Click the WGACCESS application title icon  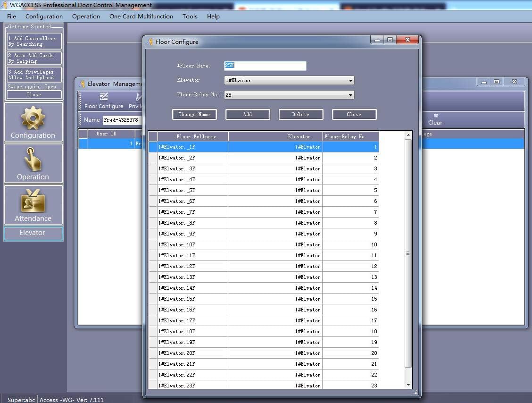4,5
